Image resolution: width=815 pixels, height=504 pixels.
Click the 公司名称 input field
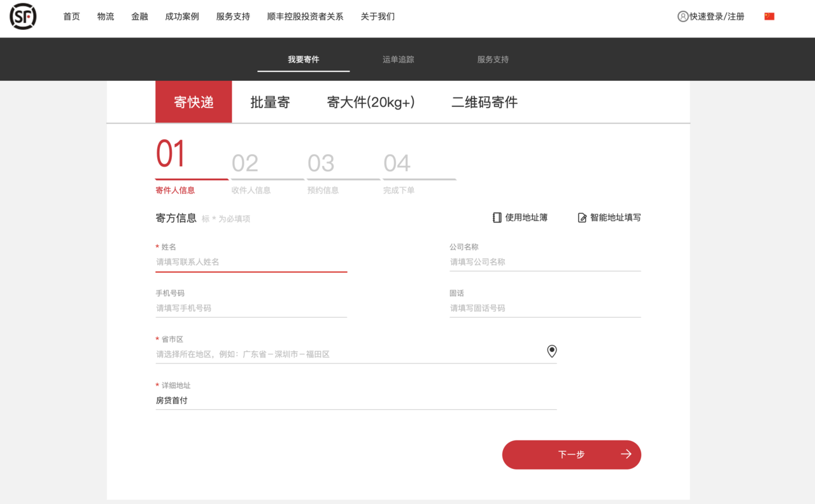pyautogui.click(x=544, y=262)
